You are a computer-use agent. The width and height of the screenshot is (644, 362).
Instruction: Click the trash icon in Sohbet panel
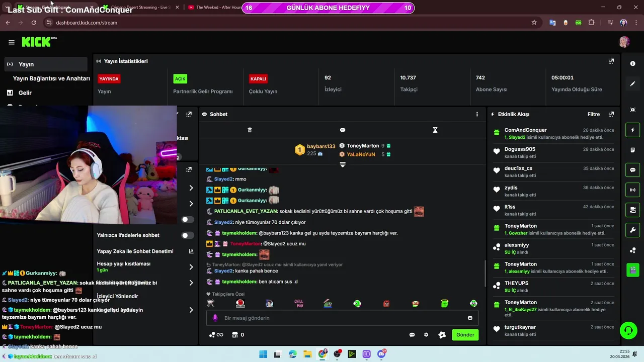tap(250, 130)
